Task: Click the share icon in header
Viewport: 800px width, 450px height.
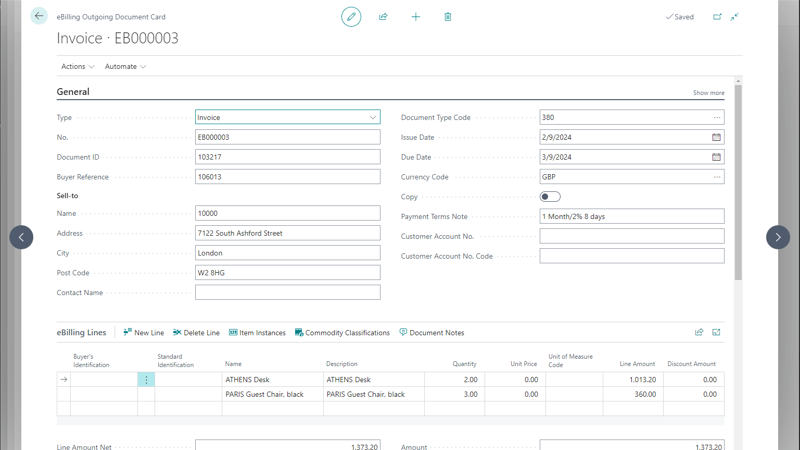Action: pos(383,17)
